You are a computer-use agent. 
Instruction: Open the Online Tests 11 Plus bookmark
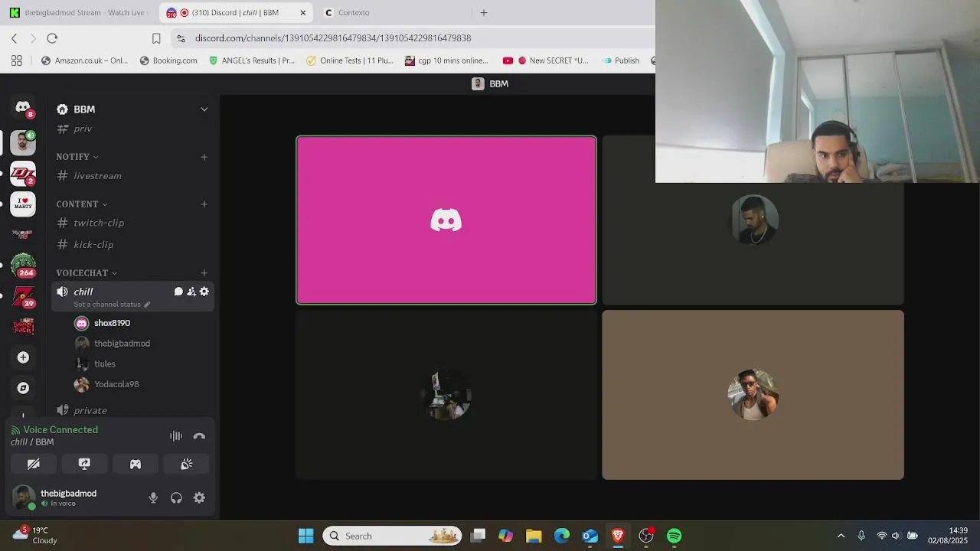pos(350,60)
